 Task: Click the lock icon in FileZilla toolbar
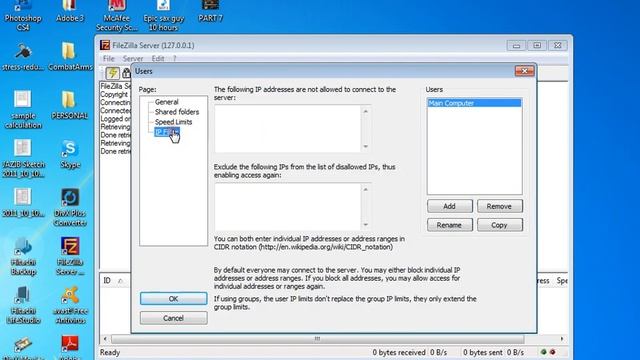126,73
